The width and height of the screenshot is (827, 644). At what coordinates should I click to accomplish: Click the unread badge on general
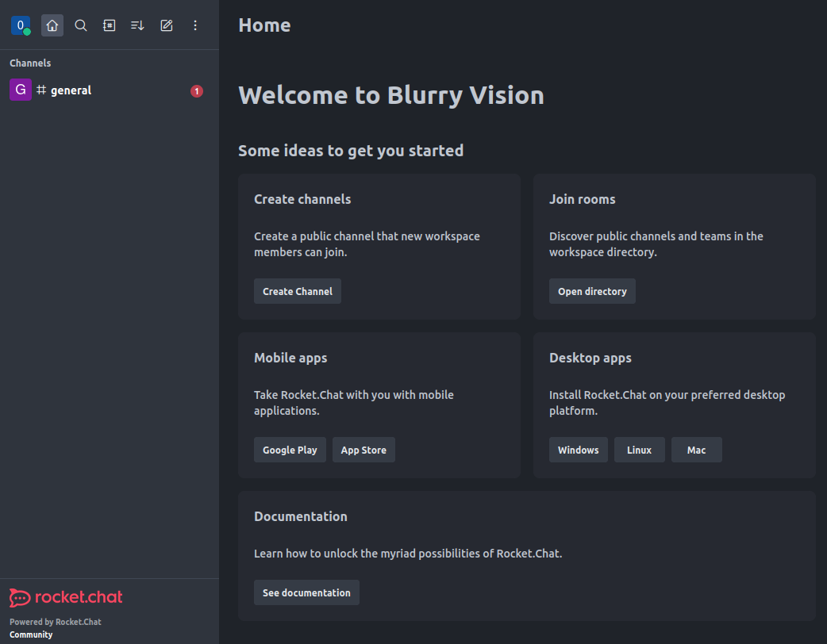point(197,91)
